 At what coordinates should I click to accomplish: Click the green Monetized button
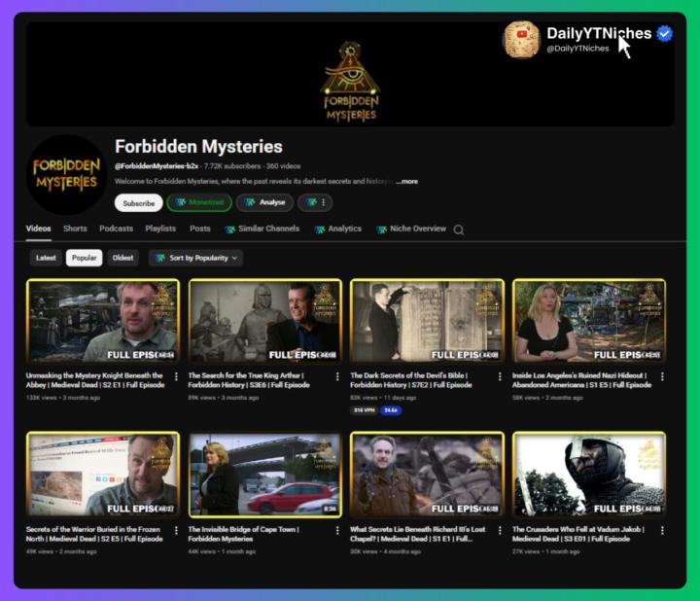(199, 202)
